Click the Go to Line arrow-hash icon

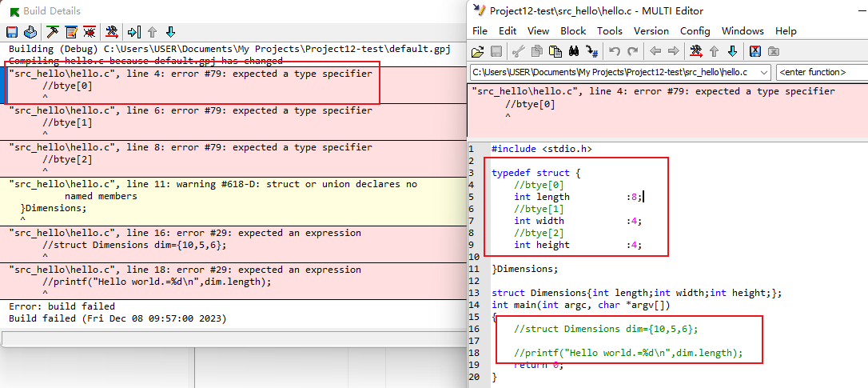coord(591,51)
